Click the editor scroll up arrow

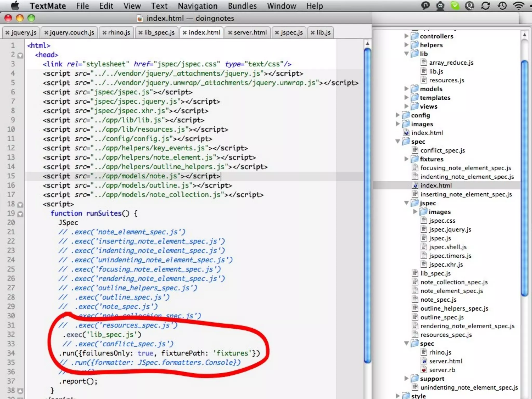pos(367,43)
